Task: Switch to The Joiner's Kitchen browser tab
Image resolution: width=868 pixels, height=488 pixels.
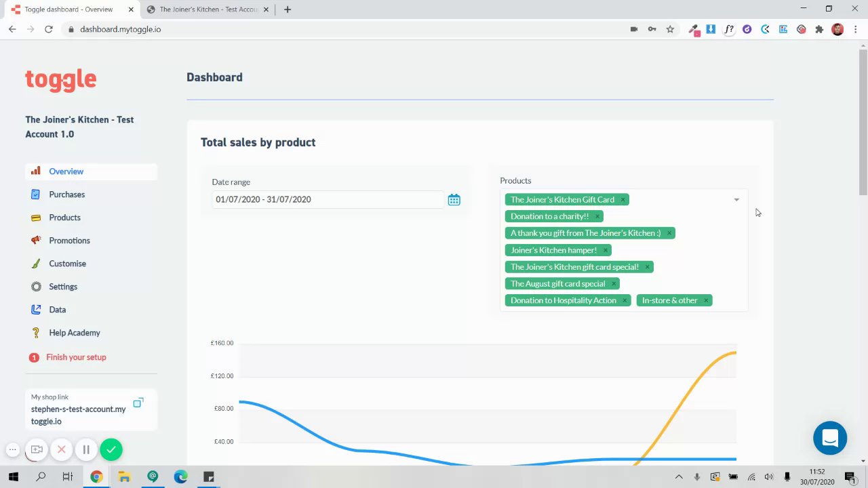Action: [x=208, y=9]
